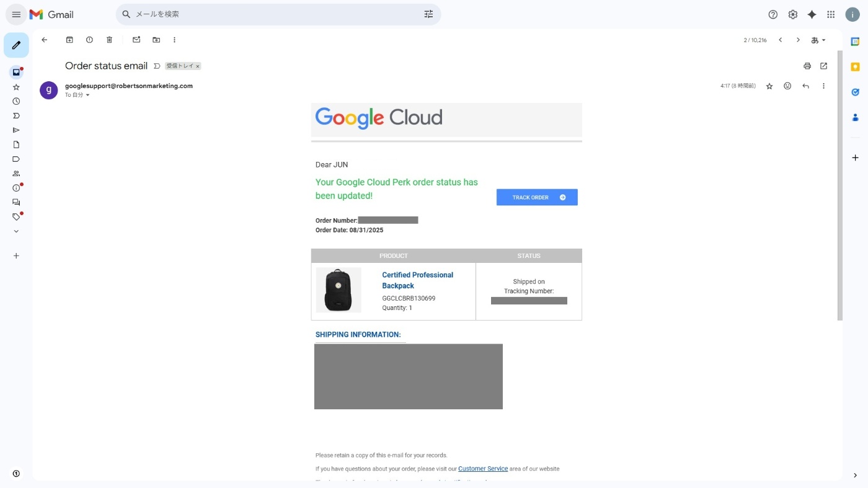Add emoji reaction to email
Image resolution: width=868 pixels, height=488 pixels.
point(787,86)
